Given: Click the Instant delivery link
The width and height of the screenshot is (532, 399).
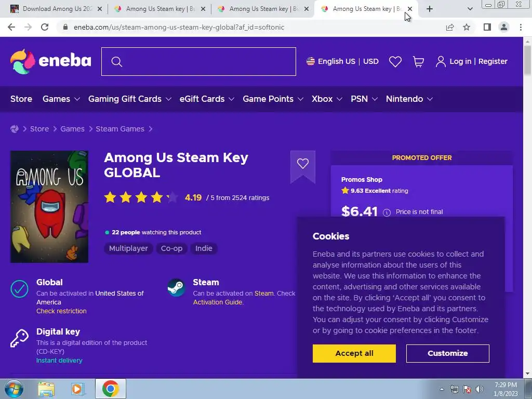Looking at the screenshot, I should coord(59,361).
